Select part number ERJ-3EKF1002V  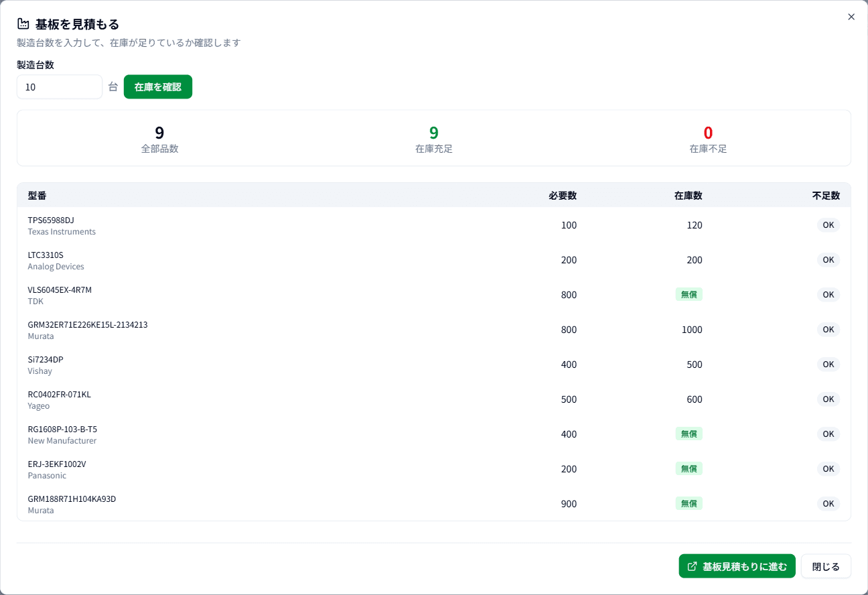(57, 464)
